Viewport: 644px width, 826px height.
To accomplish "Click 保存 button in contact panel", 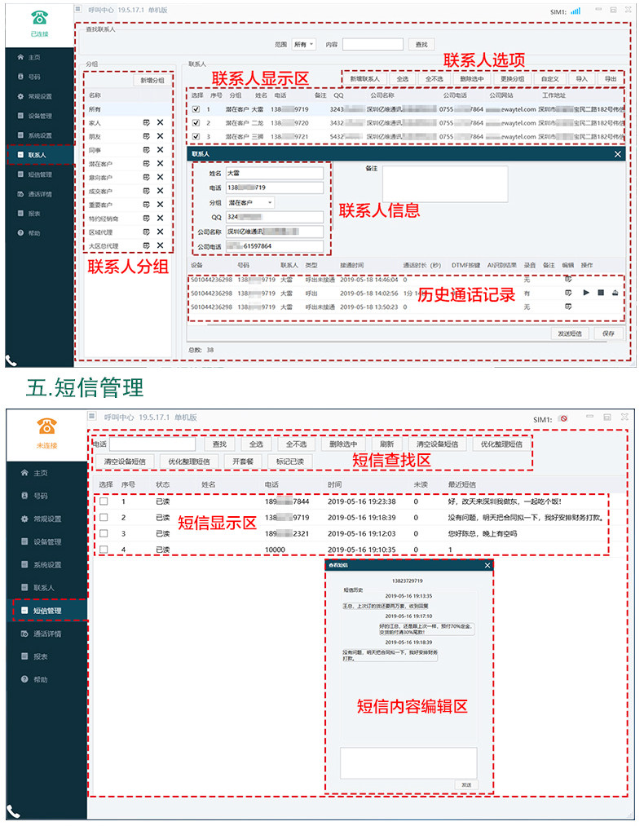I will pyautogui.click(x=608, y=333).
